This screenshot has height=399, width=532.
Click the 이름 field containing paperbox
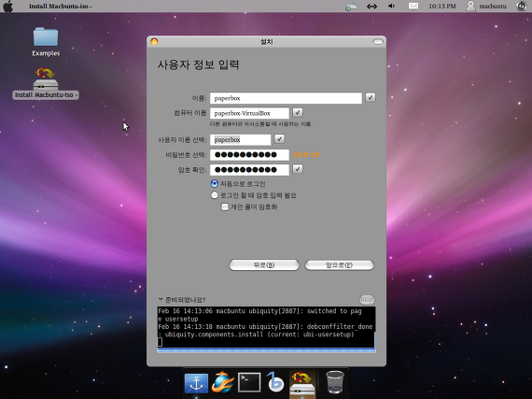coord(286,98)
